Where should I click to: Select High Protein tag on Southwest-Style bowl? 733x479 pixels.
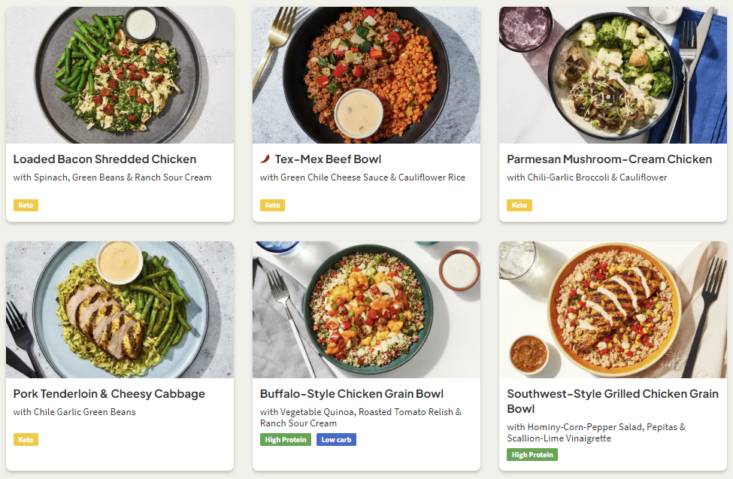(x=532, y=455)
